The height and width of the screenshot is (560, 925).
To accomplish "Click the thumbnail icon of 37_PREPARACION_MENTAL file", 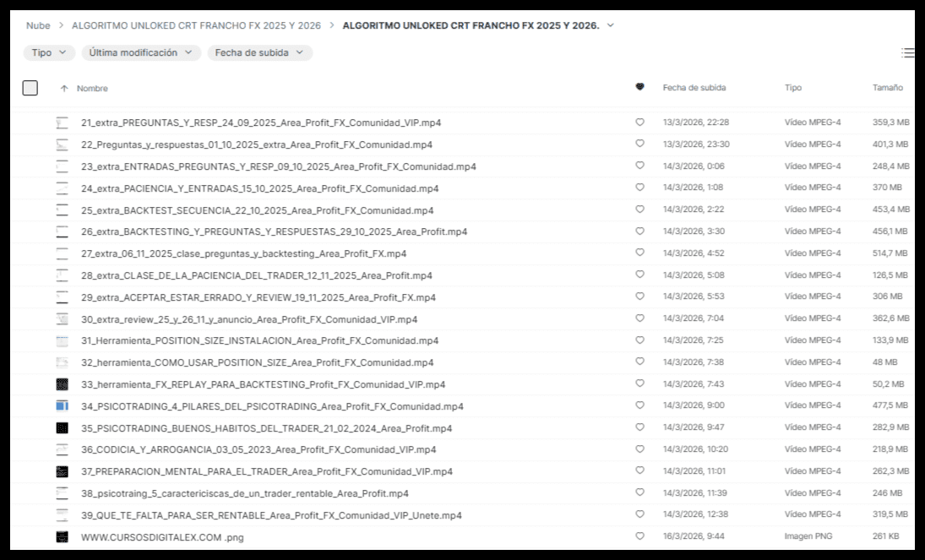I will [62, 471].
